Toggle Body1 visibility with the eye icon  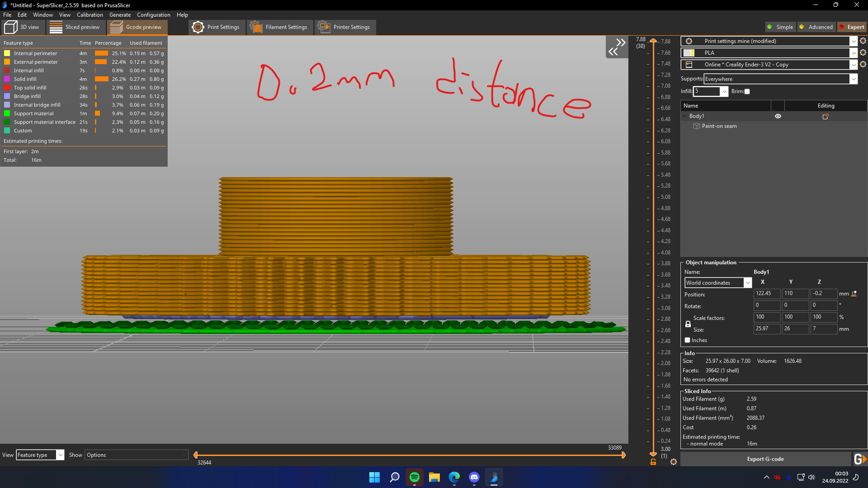[778, 116]
